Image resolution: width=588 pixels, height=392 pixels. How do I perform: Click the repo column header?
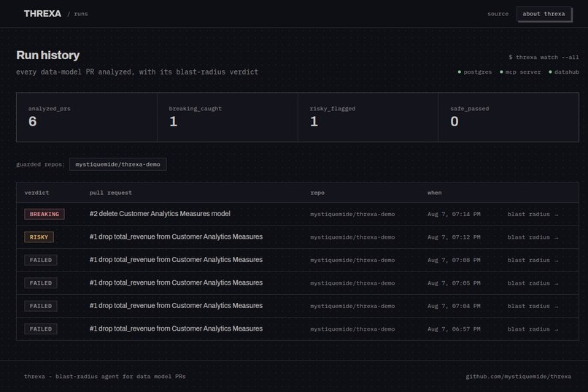(317, 193)
